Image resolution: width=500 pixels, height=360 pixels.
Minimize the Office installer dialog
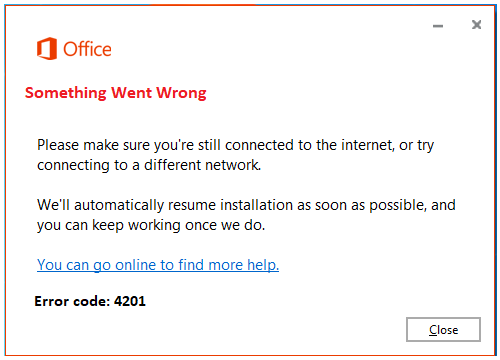pos(438,26)
